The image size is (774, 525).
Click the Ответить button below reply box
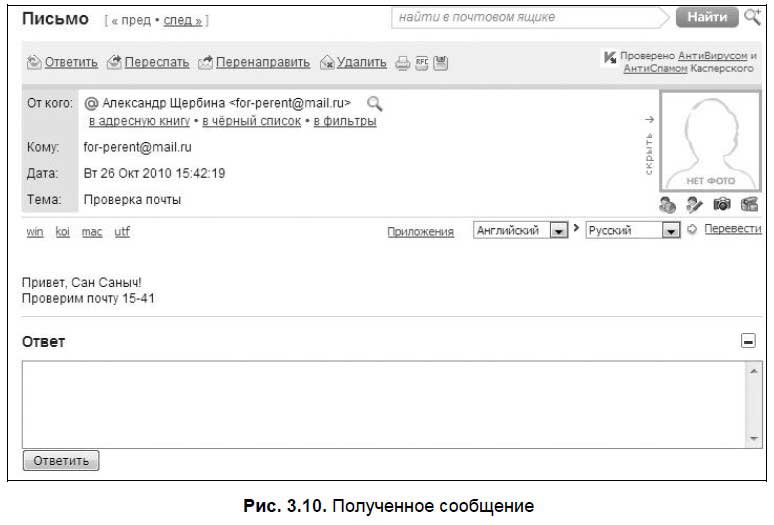pos(61,460)
